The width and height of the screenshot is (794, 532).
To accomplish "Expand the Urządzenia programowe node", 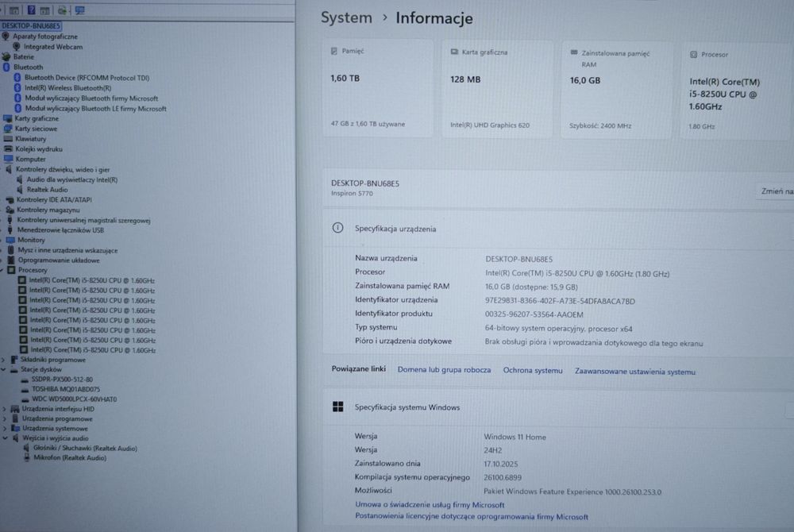I will (x=5, y=419).
